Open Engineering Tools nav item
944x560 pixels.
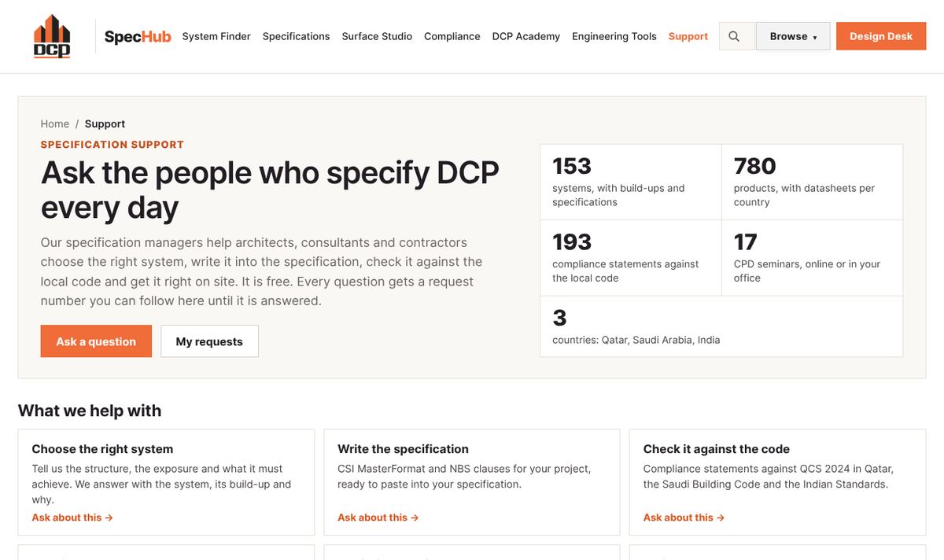click(x=614, y=36)
